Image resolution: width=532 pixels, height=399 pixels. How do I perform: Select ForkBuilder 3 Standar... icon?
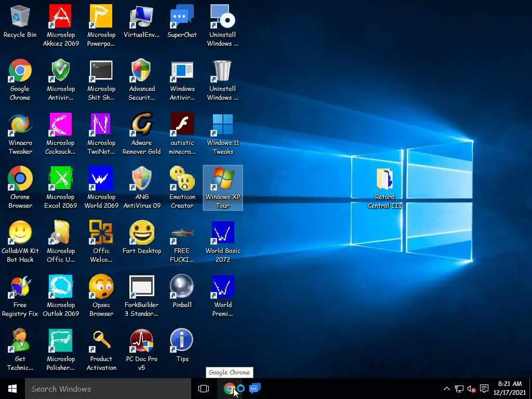coord(141,296)
